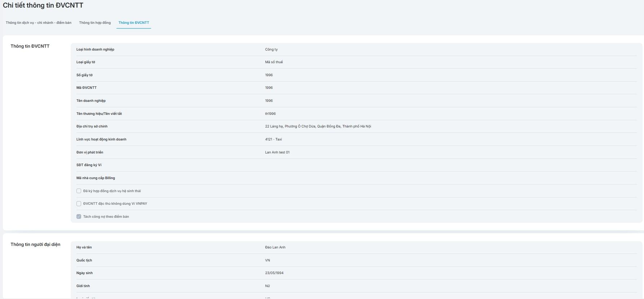Screen dimensions: 644x299
Task: Enable ĐVCNTT đặc thù không dùng Ví VNPAY checkbox
Action: coord(79,204)
